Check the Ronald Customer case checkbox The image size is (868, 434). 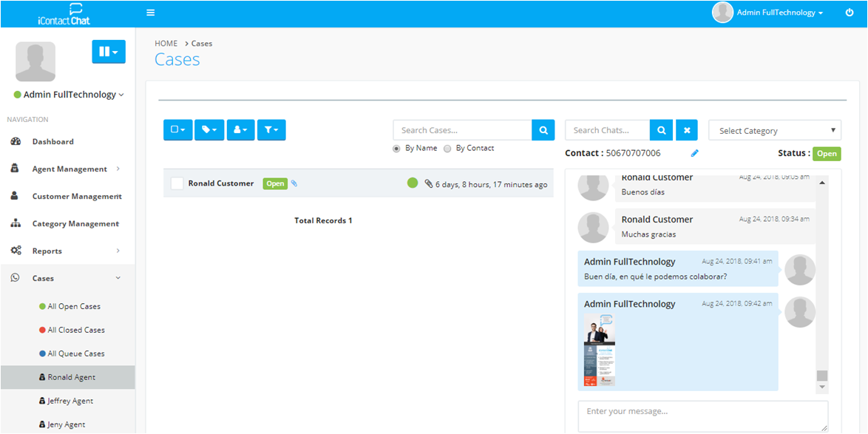(177, 183)
